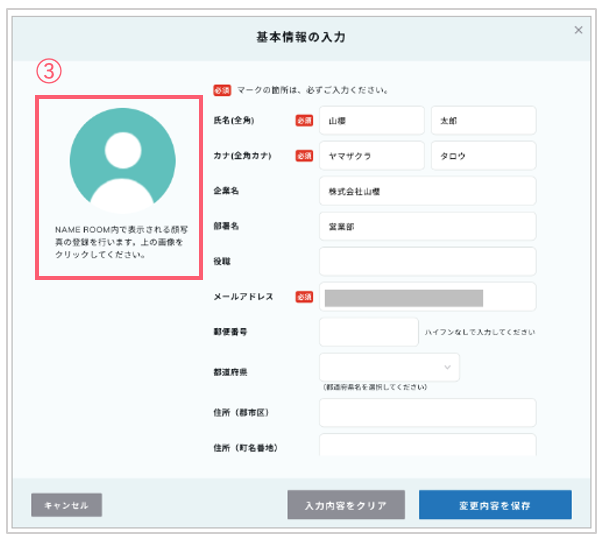
Task: Click the 企業名 company name field
Action: click(x=428, y=191)
